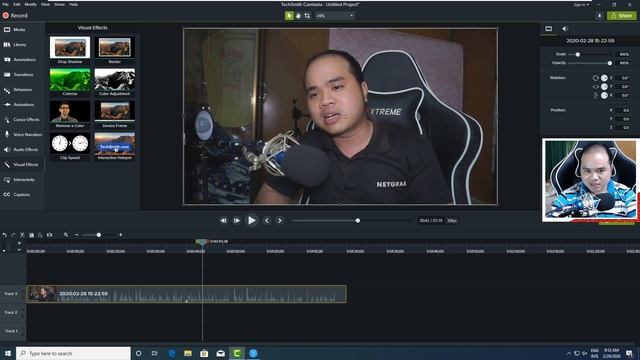Select the 2020-02-28 clip on Track 3
Screen dimensions: 640x360
[187, 294]
